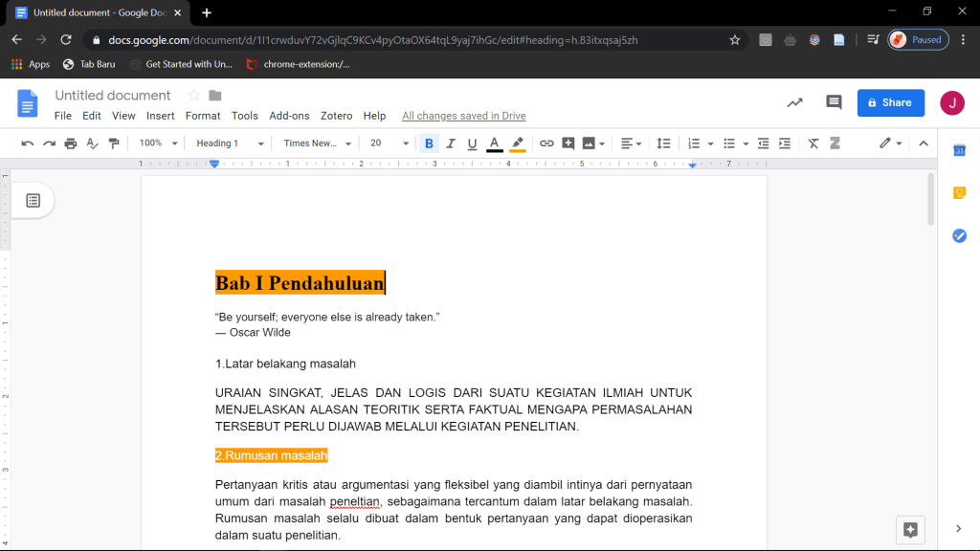This screenshot has height=551, width=980.
Task: Click the Print icon
Action: [71, 143]
